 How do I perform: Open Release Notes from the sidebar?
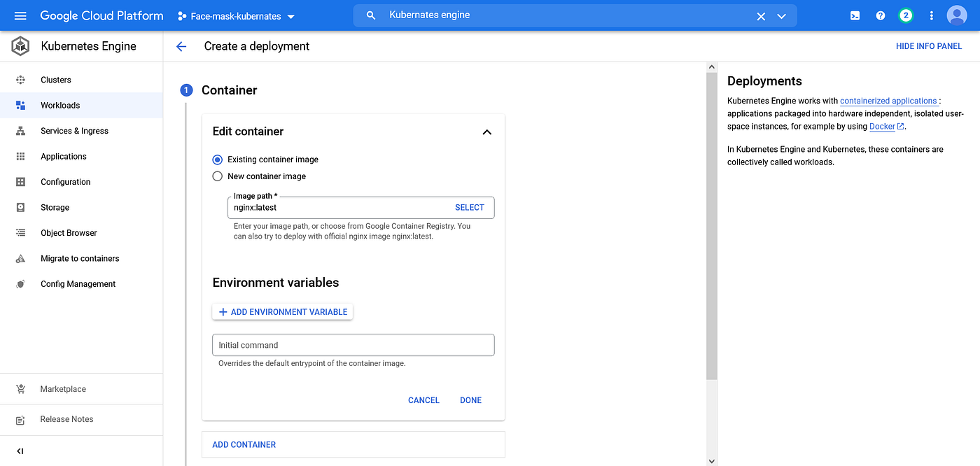[81, 419]
